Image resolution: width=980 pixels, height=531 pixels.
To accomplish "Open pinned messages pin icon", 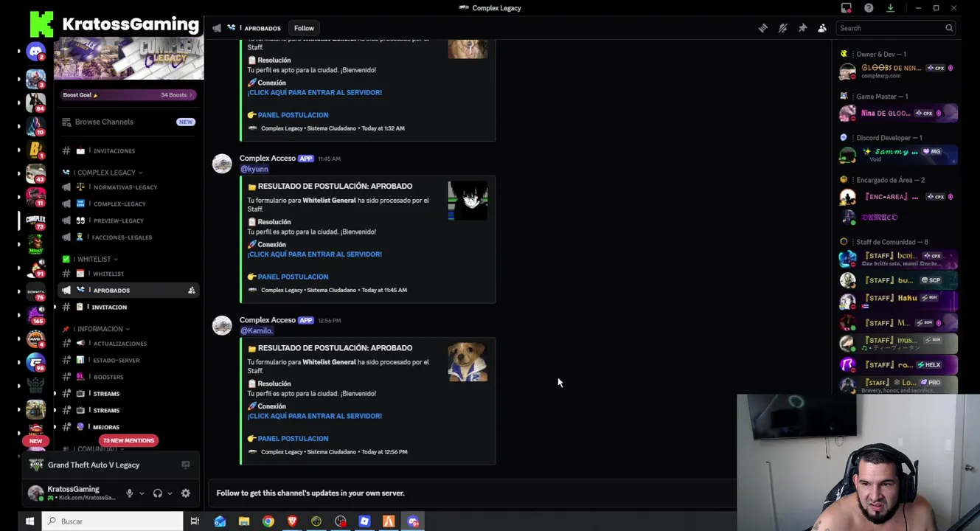I will pos(802,28).
